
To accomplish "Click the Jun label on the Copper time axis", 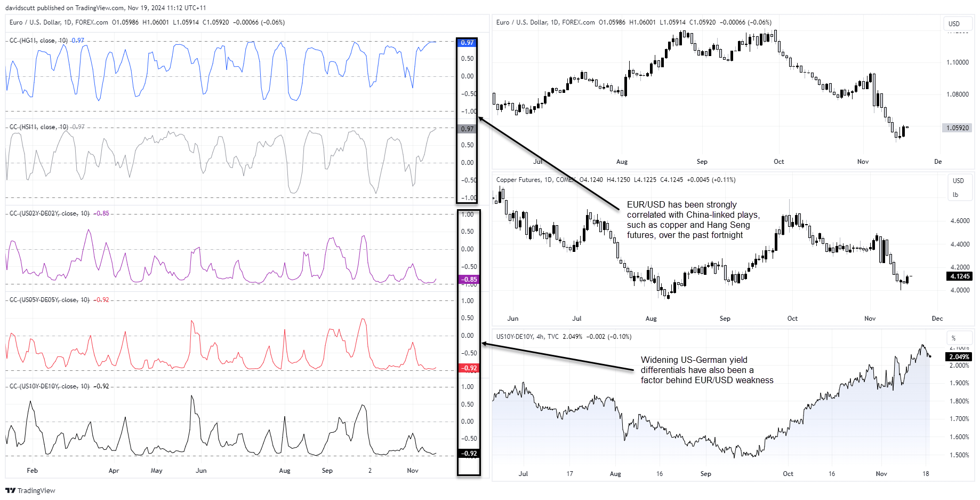I will [513, 319].
